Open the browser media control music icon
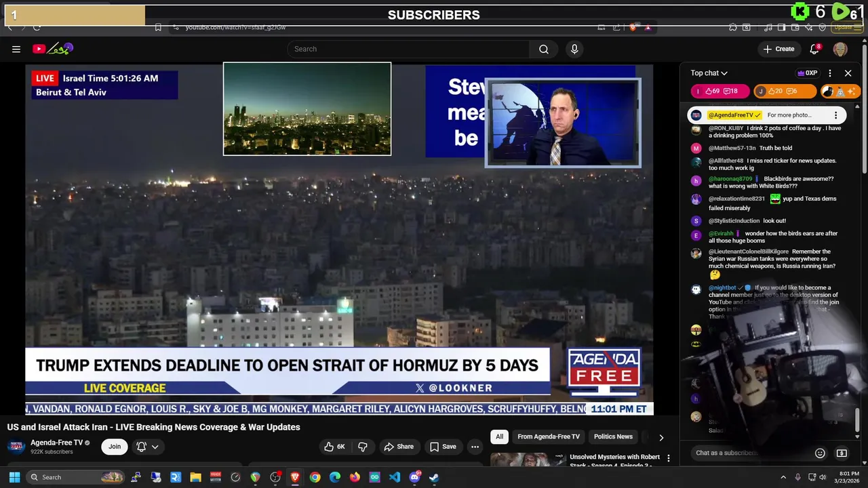The width and height of the screenshot is (868, 488). click(x=768, y=27)
